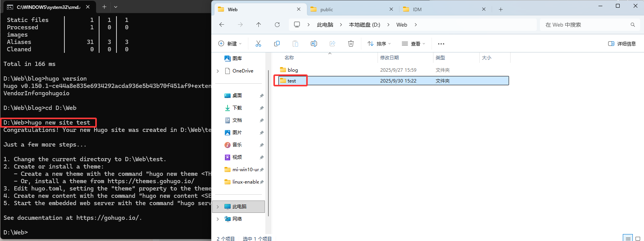Image resolution: width=644 pixels, height=241 pixels.
Task: Click the 在 Web 中搜索 search box
Action: click(x=586, y=25)
